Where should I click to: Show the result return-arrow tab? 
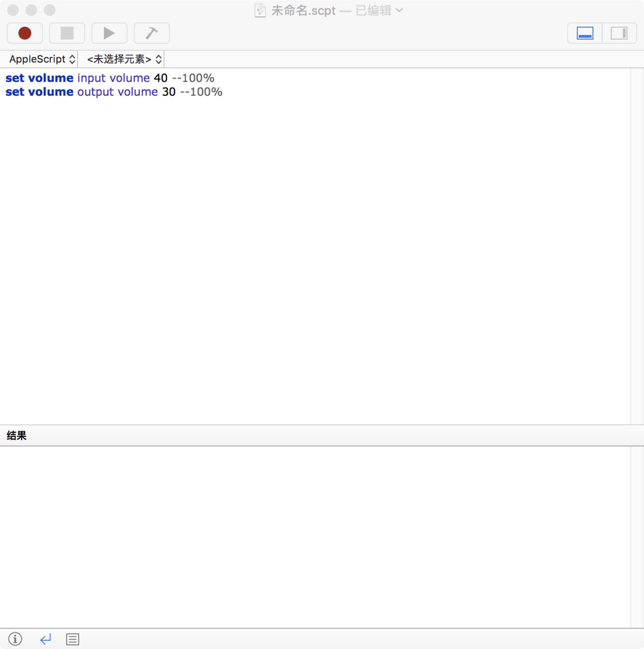click(45, 639)
